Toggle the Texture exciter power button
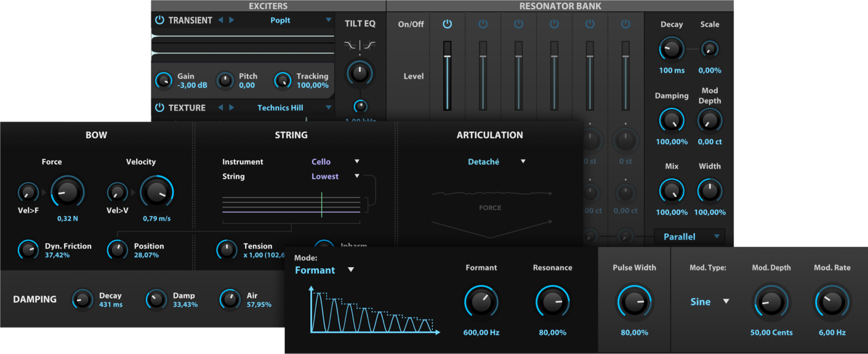 pyautogui.click(x=159, y=108)
